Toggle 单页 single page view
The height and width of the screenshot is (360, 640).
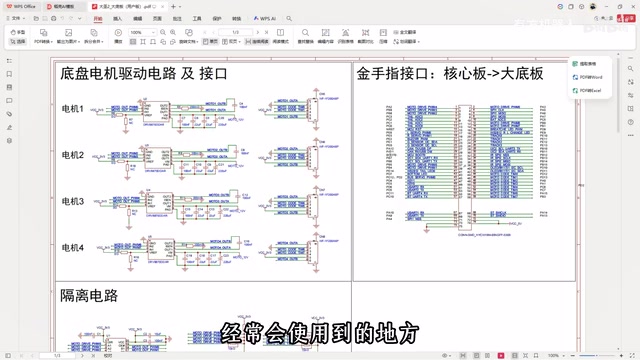click(x=210, y=42)
